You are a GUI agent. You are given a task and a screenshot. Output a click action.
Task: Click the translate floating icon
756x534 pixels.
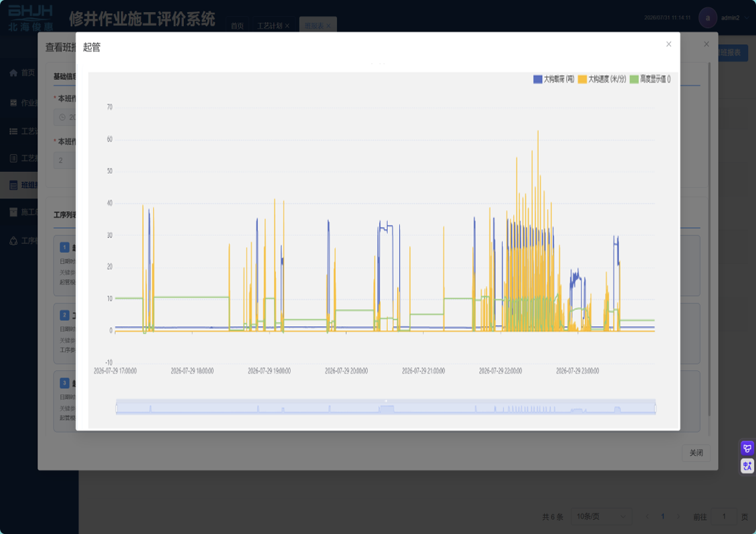click(747, 466)
